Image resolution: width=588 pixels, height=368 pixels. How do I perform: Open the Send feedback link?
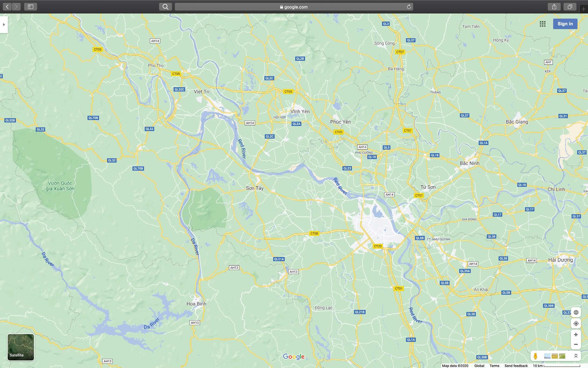pyautogui.click(x=516, y=366)
